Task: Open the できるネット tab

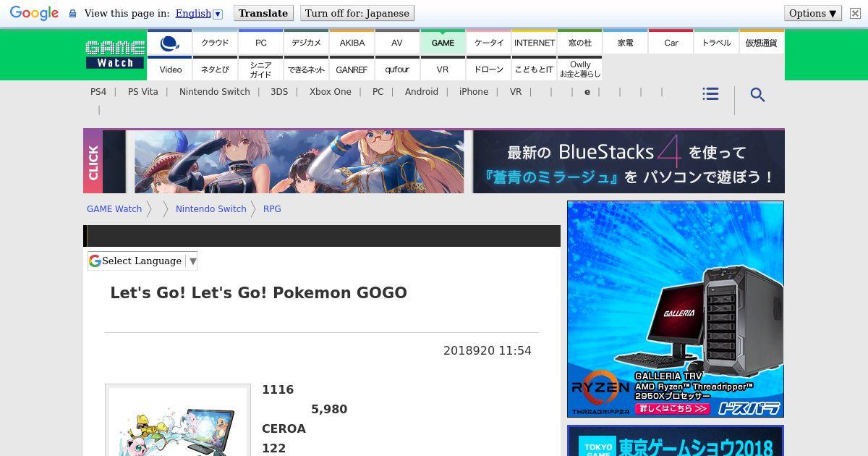Action: pos(306,69)
